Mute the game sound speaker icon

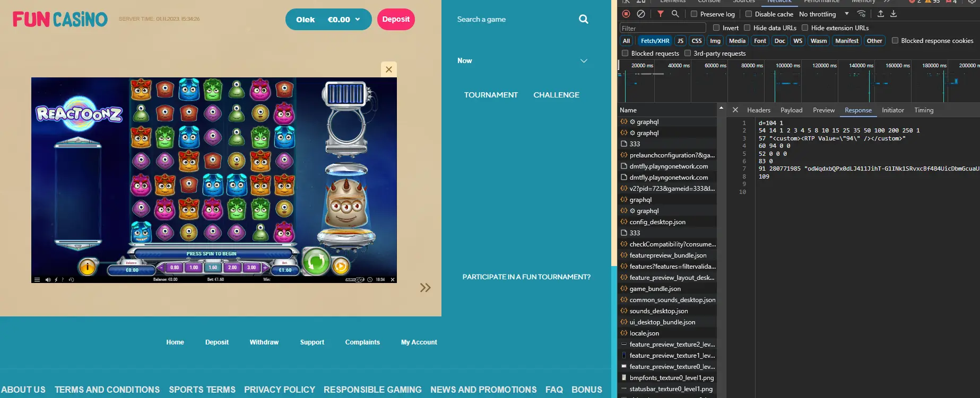pyautogui.click(x=48, y=279)
